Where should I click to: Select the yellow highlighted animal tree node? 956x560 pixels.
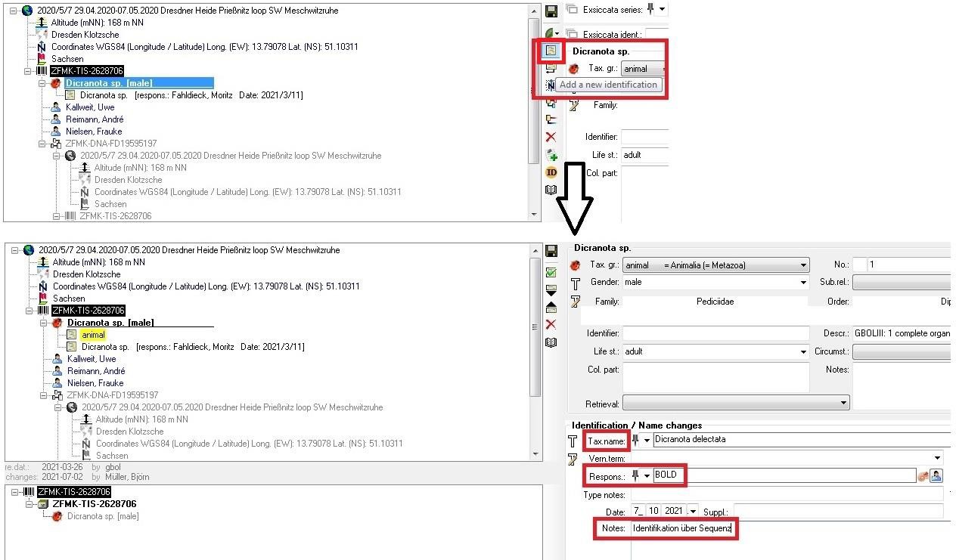(93, 335)
